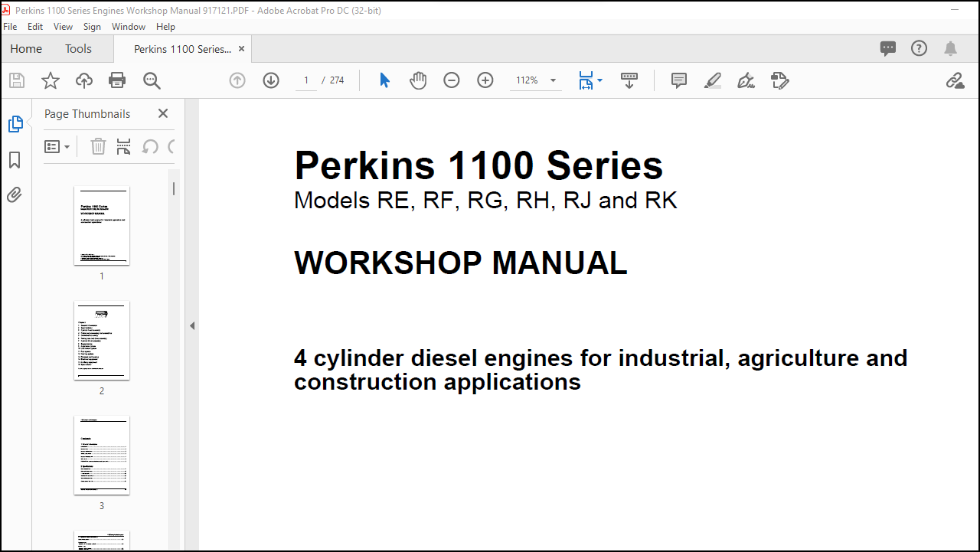Click the 'Perkins 1100 Series' title text
The height and width of the screenshot is (552, 980).
tap(479, 165)
